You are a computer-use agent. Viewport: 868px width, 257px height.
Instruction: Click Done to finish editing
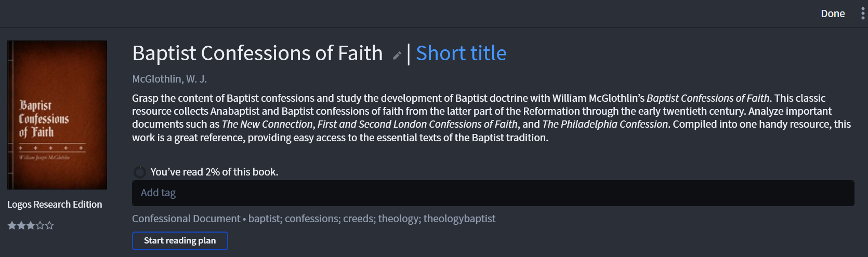[833, 13]
